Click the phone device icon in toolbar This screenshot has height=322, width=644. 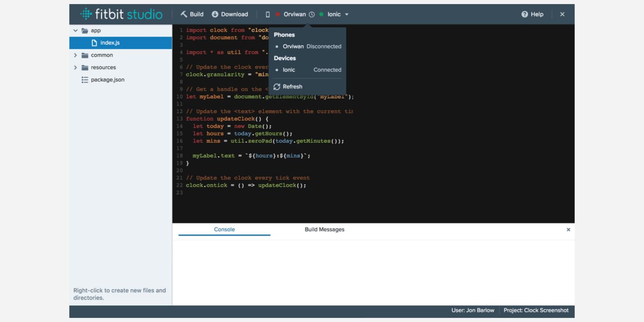pyautogui.click(x=268, y=14)
